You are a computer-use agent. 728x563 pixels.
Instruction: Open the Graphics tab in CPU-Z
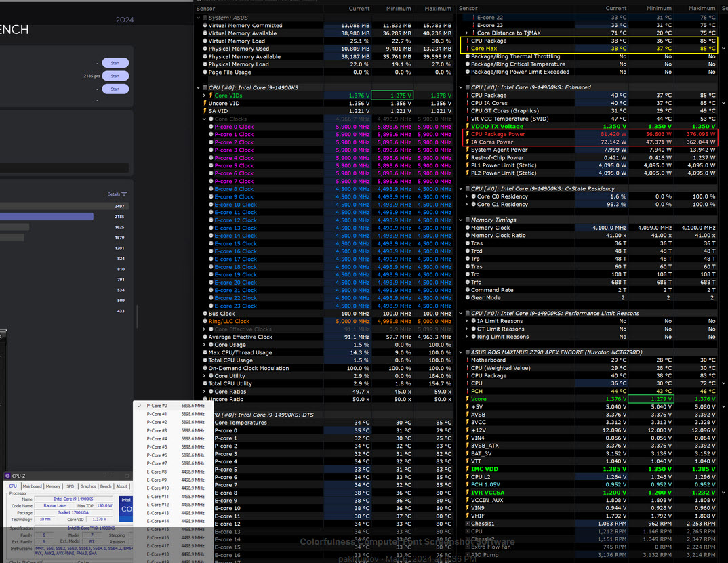pyautogui.click(x=88, y=486)
